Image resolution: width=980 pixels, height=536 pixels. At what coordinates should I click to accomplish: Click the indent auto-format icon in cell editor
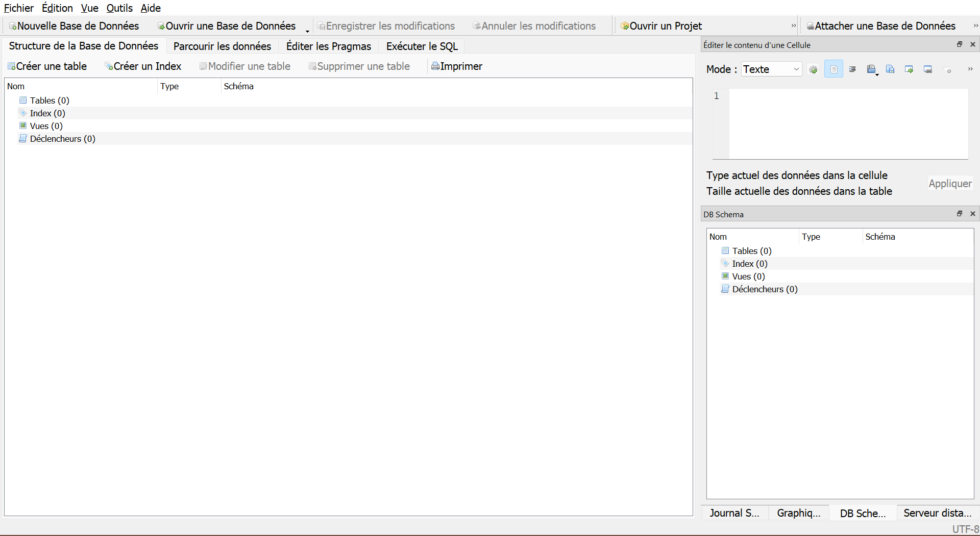click(x=852, y=69)
